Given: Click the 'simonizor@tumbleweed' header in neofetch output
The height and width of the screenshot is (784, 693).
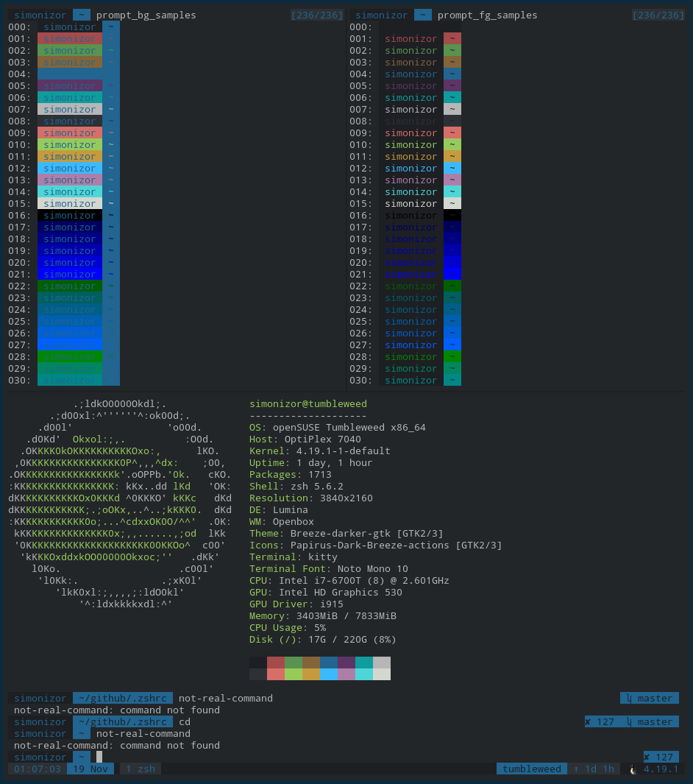Looking at the screenshot, I should tap(308, 404).
